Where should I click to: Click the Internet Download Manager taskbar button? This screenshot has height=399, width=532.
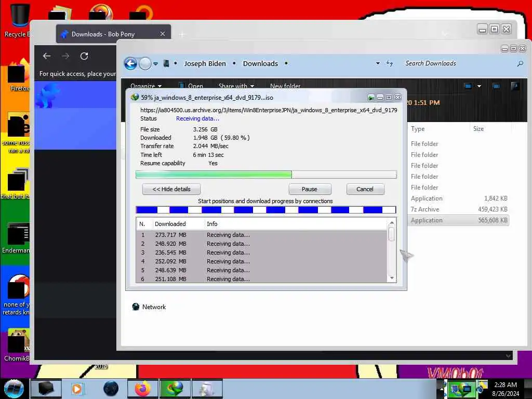coord(175,389)
